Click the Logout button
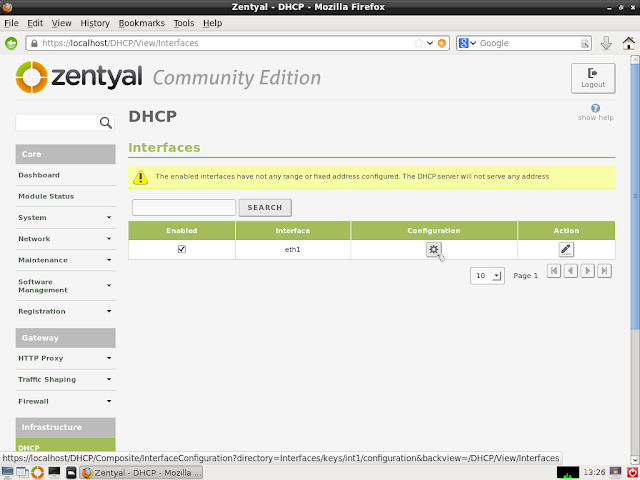This screenshot has width=640, height=480. pyautogui.click(x=593, y=78)
